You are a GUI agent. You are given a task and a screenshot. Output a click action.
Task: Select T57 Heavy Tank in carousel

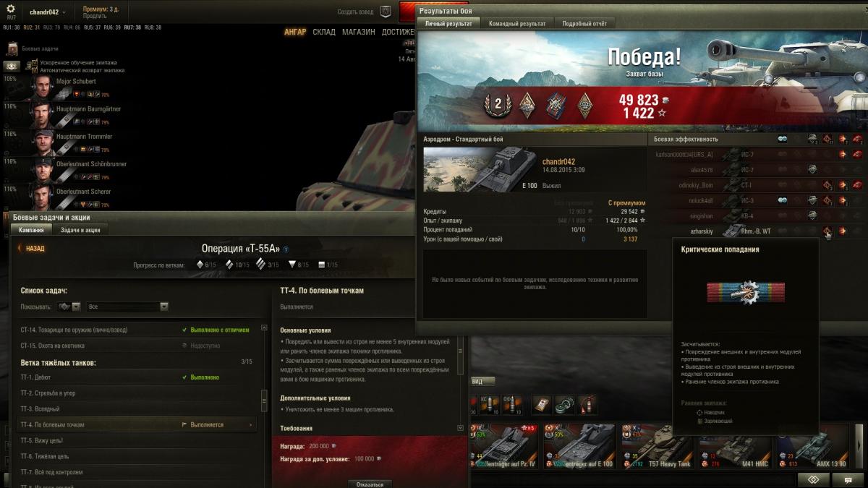point(659,447)
